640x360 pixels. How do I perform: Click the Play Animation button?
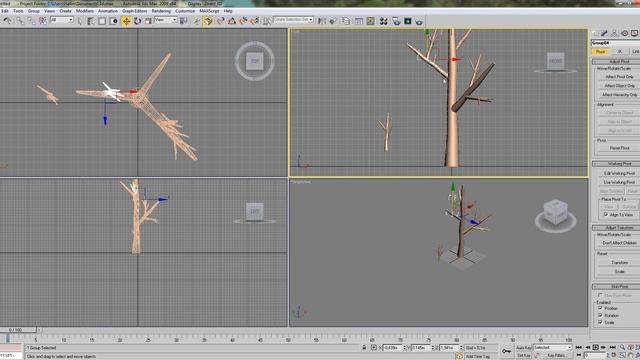click(596, 347)
